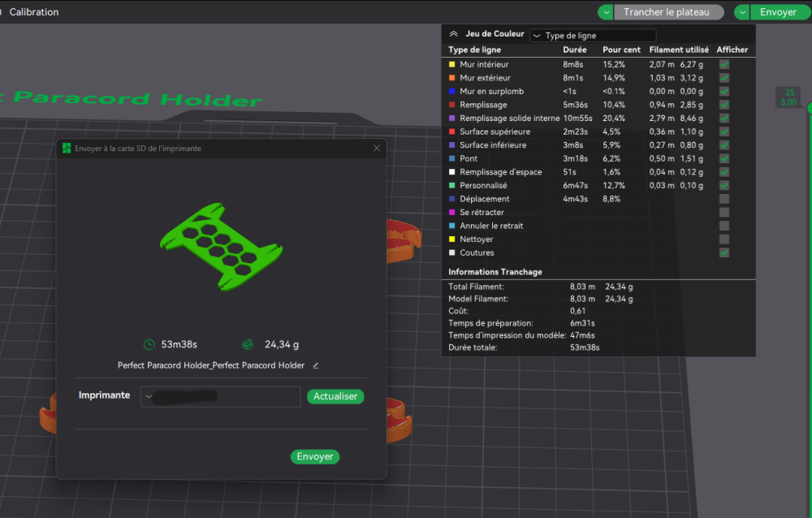Image resolution: width=812 pixels, height=518 pixels.
Task: Enable the Annuler le retrait display checkbox
Action: 724,226
